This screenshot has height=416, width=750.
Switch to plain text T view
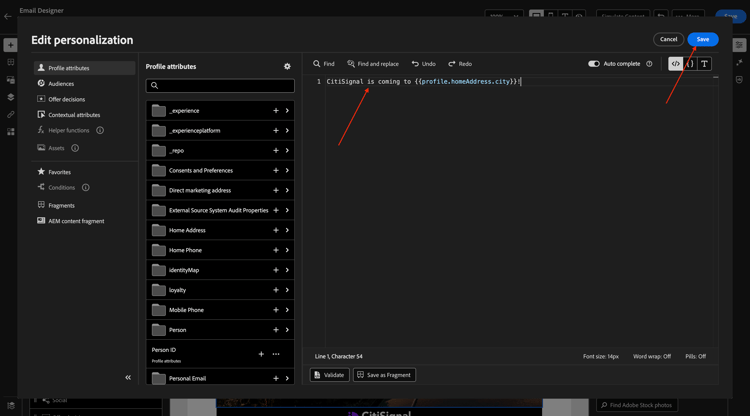[x=705, y=64]
